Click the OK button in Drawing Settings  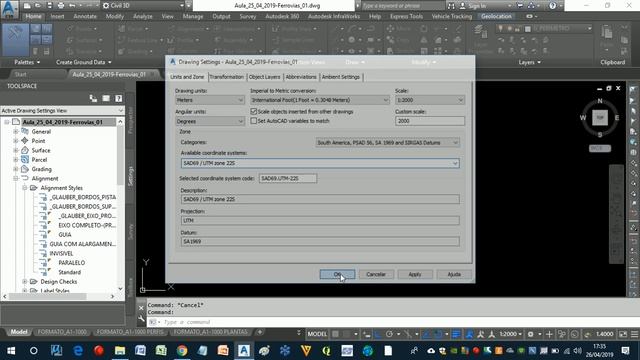tap(337, 274)
